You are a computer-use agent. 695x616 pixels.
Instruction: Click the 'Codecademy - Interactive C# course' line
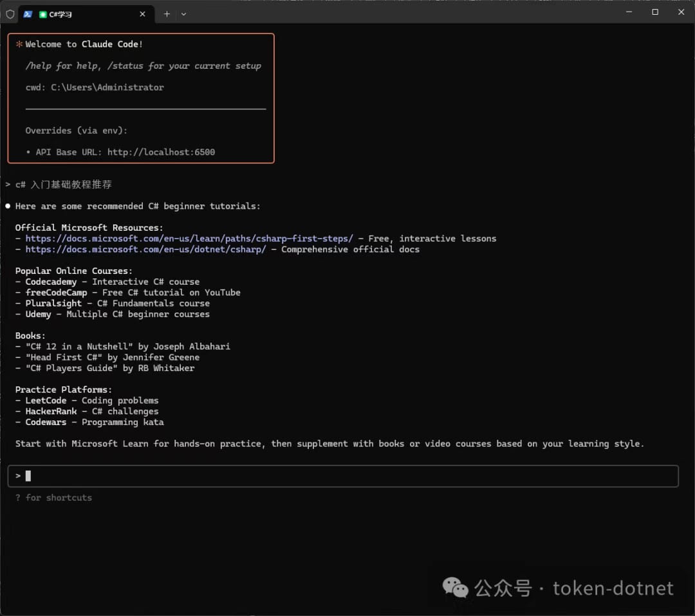point(107,282)
